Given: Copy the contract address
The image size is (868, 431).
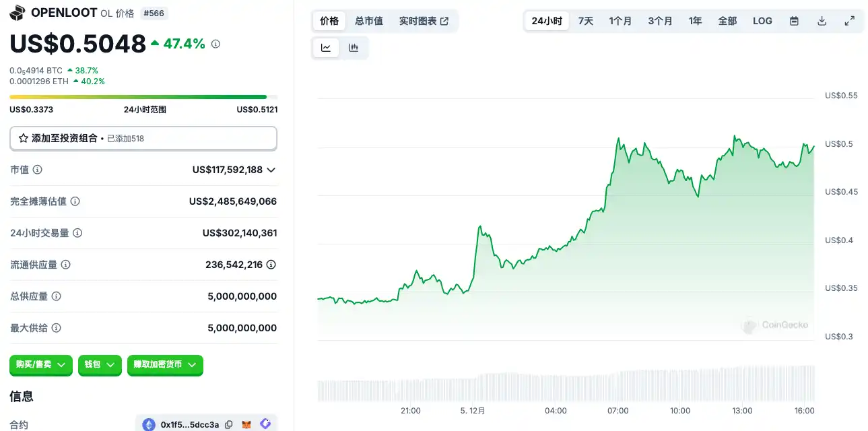Looking at the screenshot, I should [229, 425].
